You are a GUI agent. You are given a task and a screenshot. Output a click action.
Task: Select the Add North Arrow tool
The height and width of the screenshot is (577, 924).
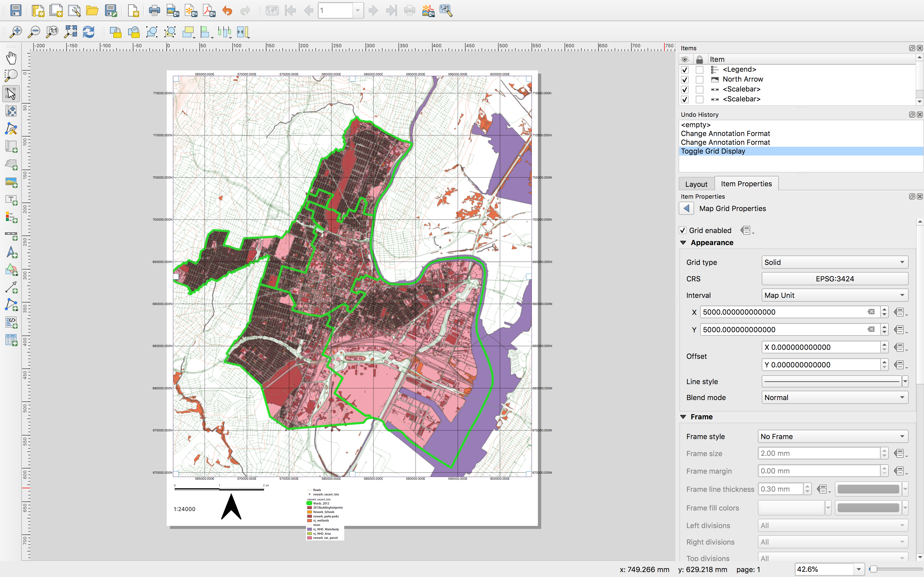coord(11,252)
